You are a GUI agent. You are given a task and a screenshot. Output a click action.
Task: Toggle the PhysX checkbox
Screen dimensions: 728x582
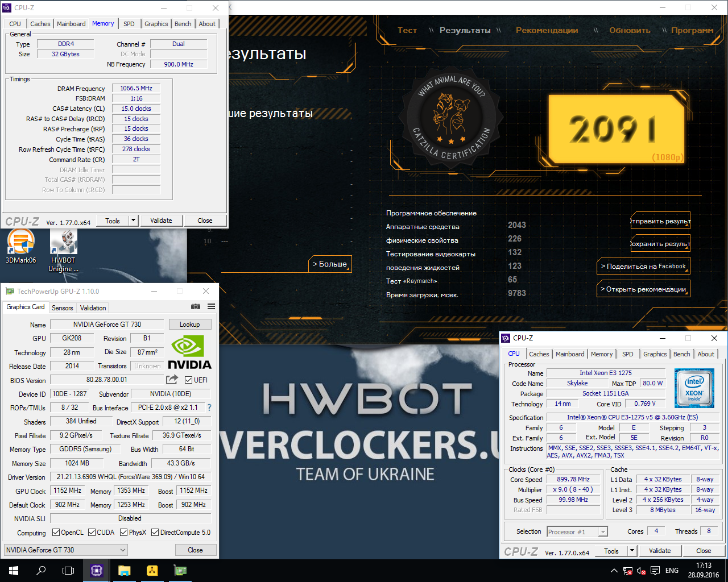[124, 533]
